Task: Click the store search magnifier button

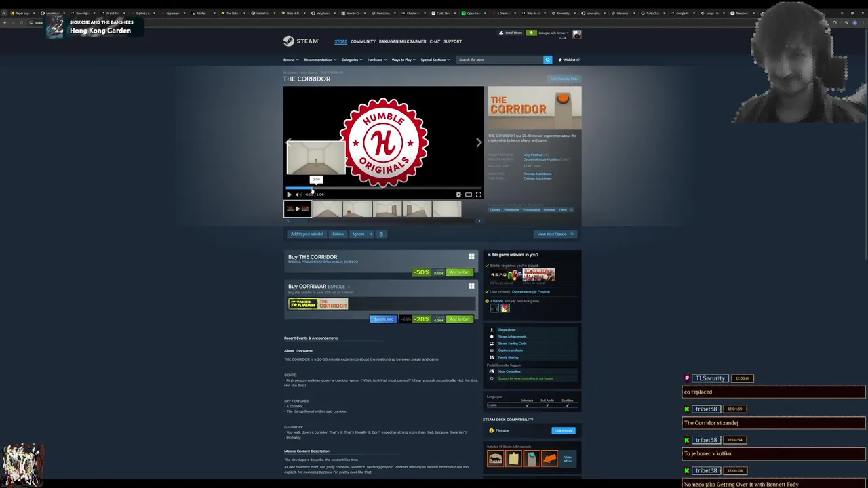Action: (547, 60)
